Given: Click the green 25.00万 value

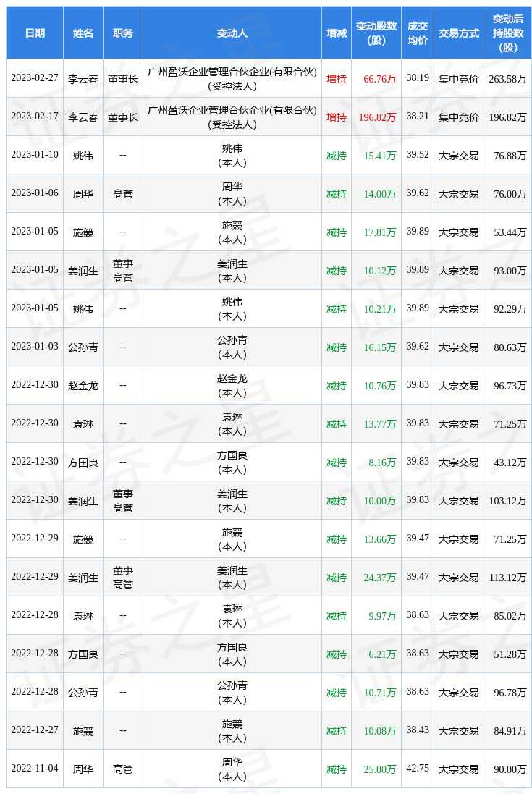Looking at the screenshot, I should (380, 769).
